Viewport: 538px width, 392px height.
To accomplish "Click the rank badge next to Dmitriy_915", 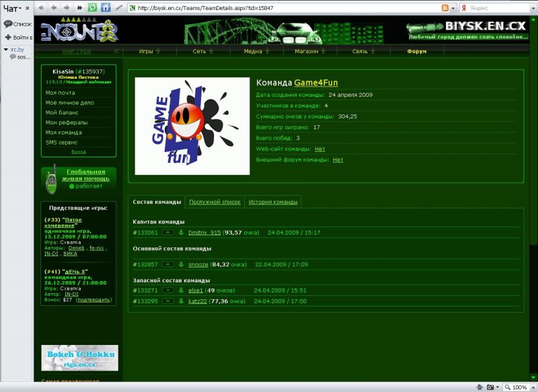I will pos(167,233).
